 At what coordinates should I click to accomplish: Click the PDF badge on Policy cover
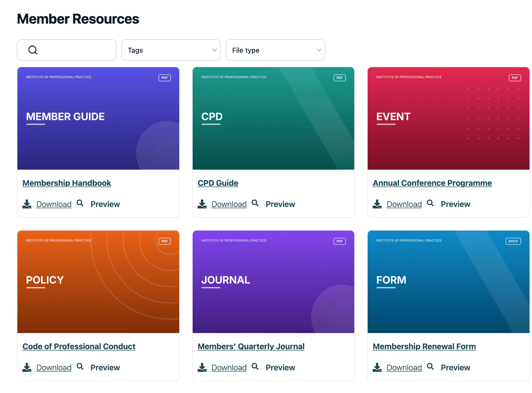[165, 241]
